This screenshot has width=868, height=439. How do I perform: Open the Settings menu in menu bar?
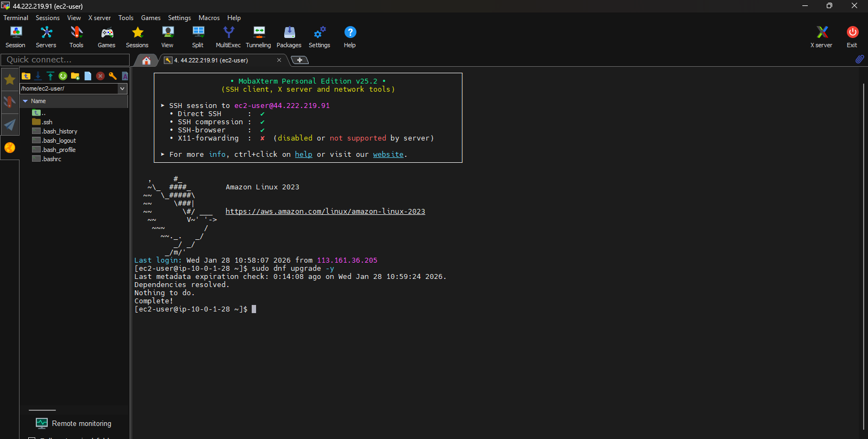(180, 18)
